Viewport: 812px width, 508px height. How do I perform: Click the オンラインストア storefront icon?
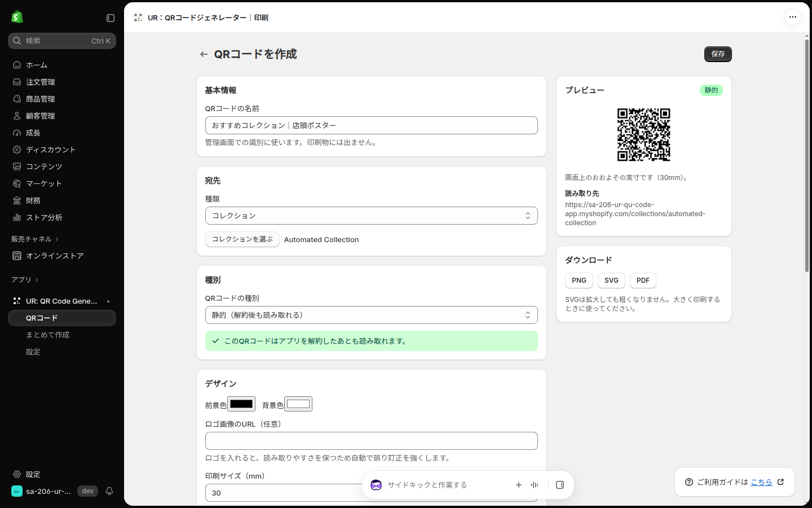click(x=17, y=256)
